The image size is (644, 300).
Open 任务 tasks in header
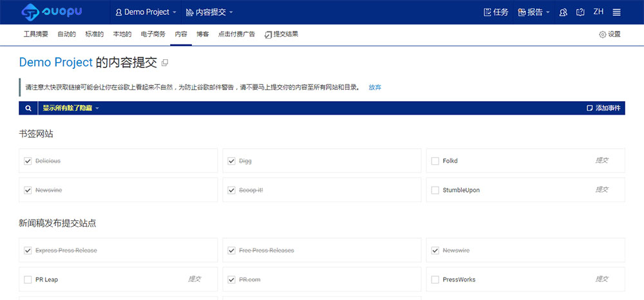(496, 12)
